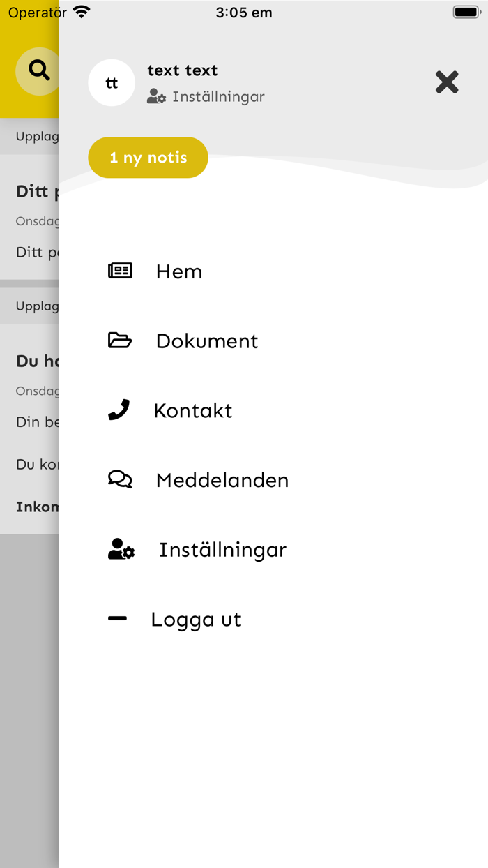488x868 pixels.
Task: Choose Logga ut to sign out
Action: click(x=196, y=620)
